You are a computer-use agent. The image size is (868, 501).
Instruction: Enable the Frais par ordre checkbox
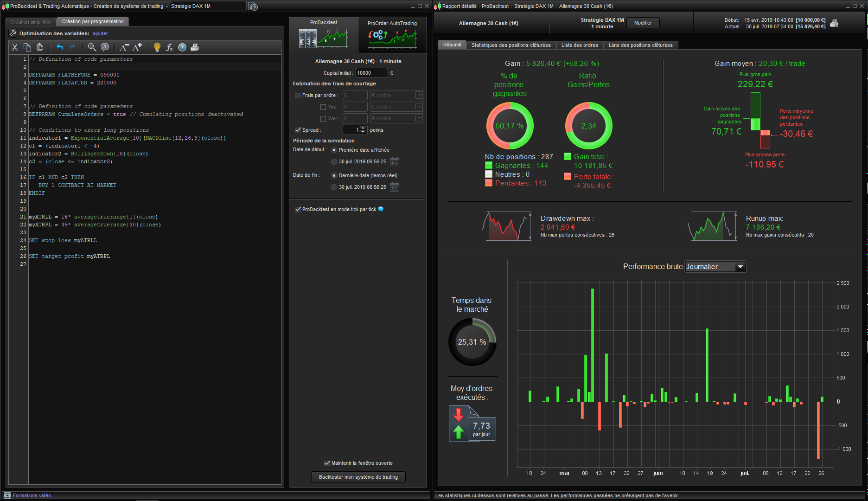click(298, 96)
